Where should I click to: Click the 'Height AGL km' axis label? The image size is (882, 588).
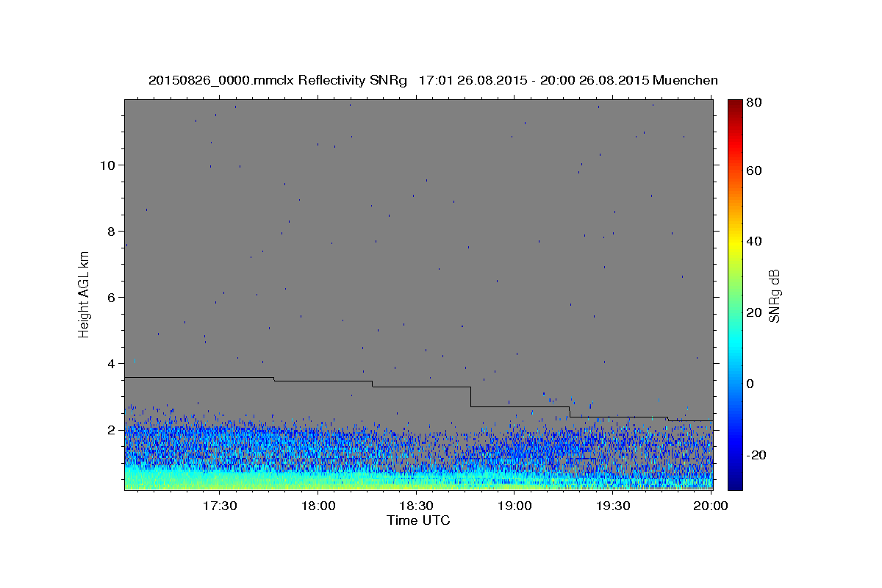click(85, 293)
